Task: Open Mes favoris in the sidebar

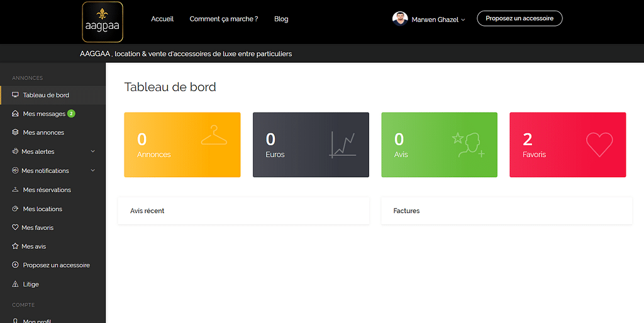Action: coord(38,227)
